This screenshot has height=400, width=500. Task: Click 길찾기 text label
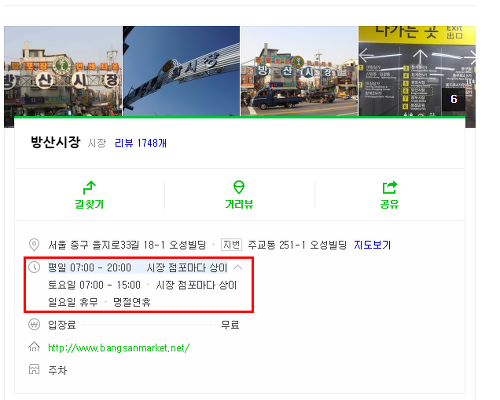pos(89,204)
